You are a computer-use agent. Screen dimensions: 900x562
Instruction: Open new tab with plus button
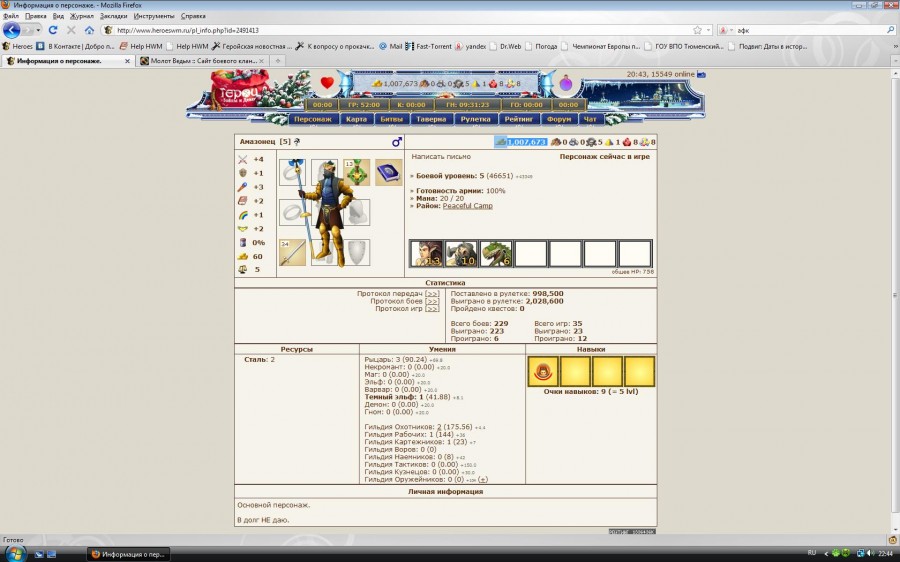click(x=278, y=61)
